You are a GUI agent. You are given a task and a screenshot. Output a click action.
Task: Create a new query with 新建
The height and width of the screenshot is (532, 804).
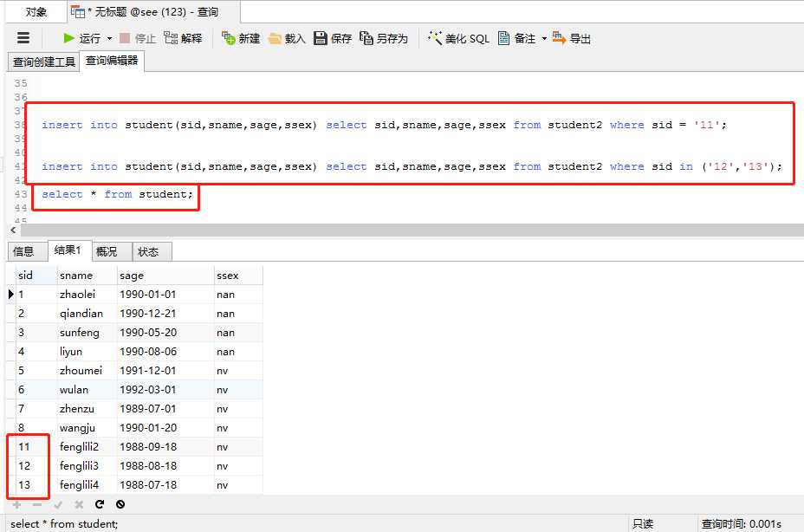[x=241, y=38]
